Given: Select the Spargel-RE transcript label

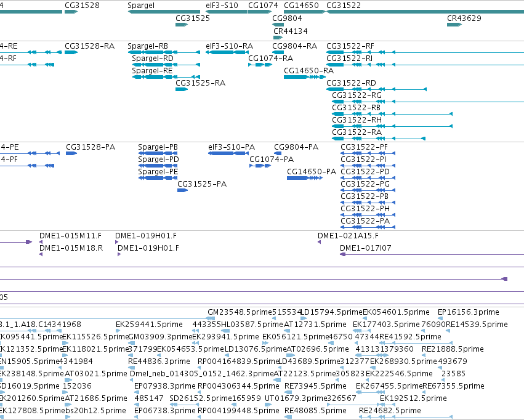Looking at the screenshot, I should click(152, 71).
